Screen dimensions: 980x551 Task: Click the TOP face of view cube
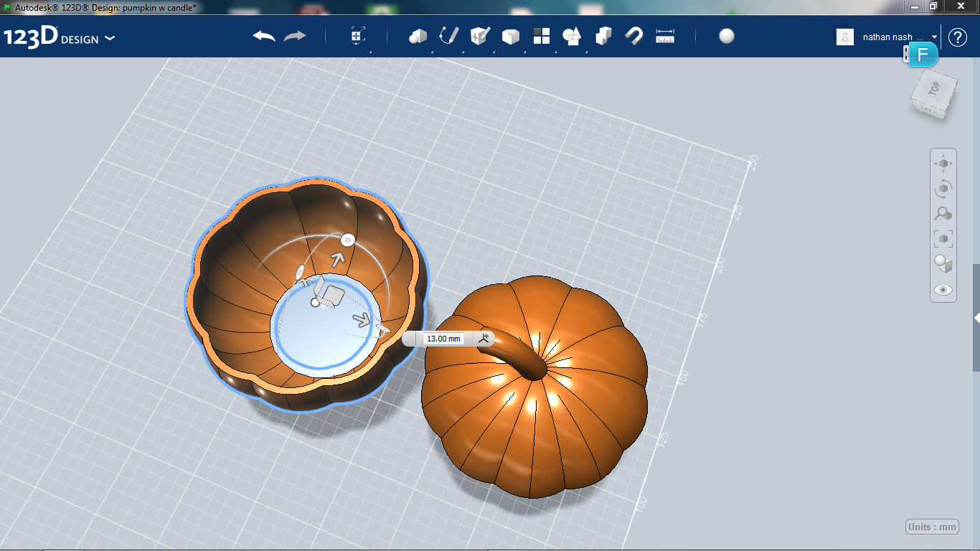point(934,89)
